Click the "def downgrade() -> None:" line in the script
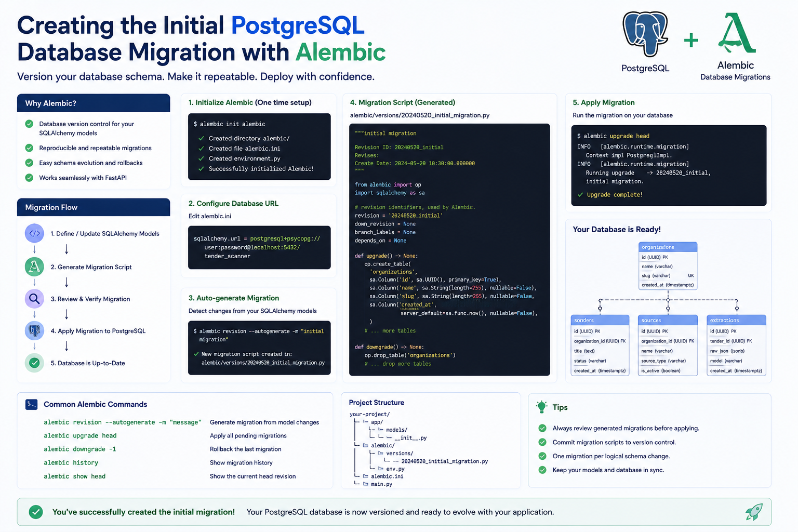798x532 pixels. (x=389, y=347)
